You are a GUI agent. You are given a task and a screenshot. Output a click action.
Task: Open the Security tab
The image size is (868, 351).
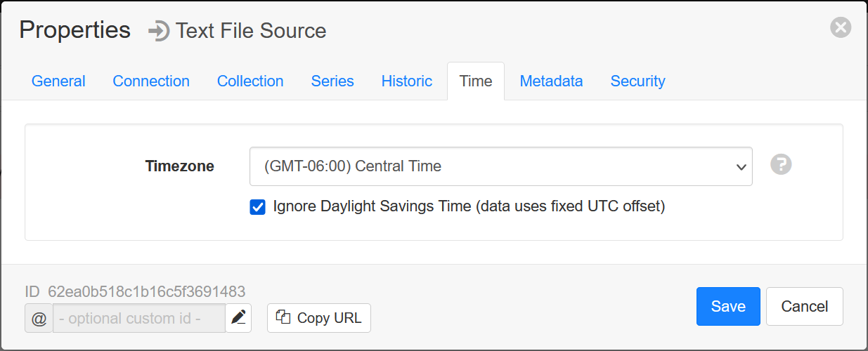pos(638,81)
